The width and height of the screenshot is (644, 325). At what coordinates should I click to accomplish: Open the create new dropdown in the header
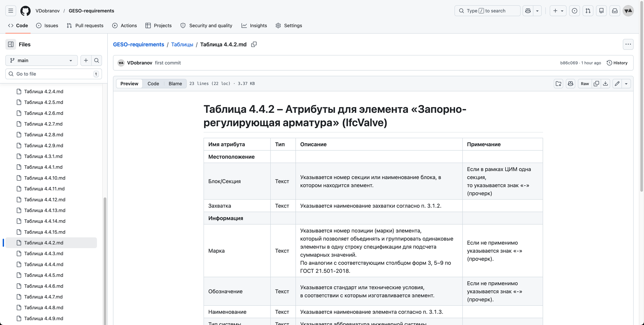[x=558, y=11]
